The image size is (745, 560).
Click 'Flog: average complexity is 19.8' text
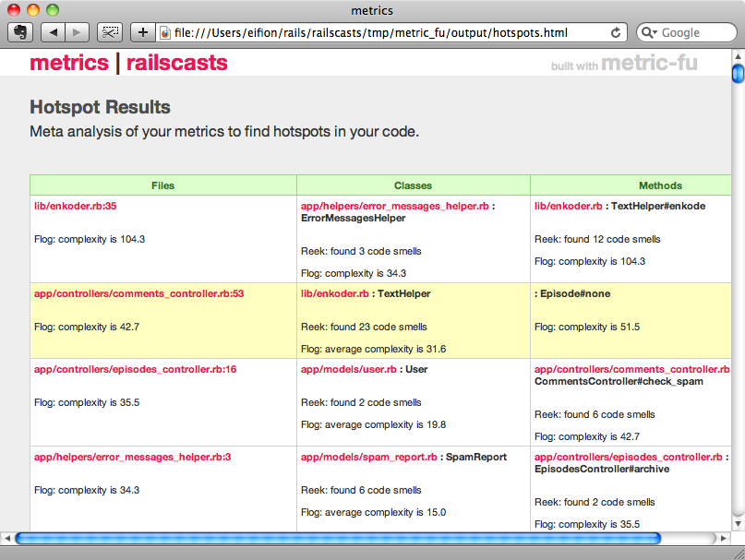(374, 424)
